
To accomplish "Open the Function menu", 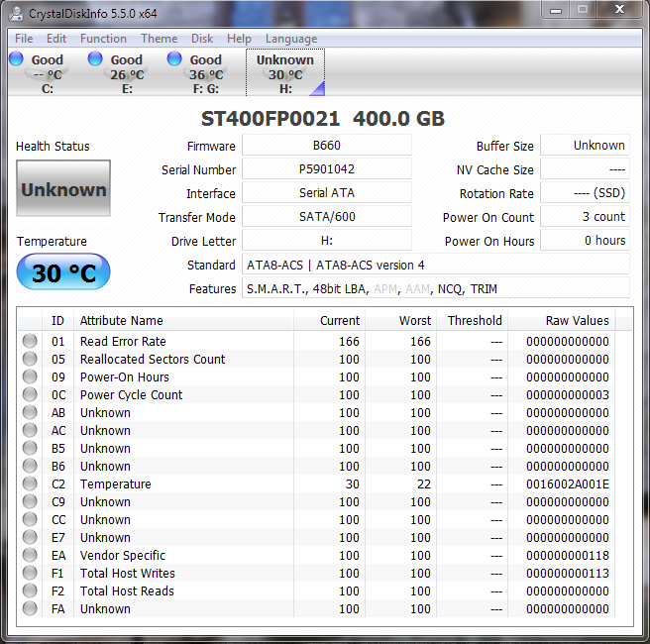I will coord(103,39).
